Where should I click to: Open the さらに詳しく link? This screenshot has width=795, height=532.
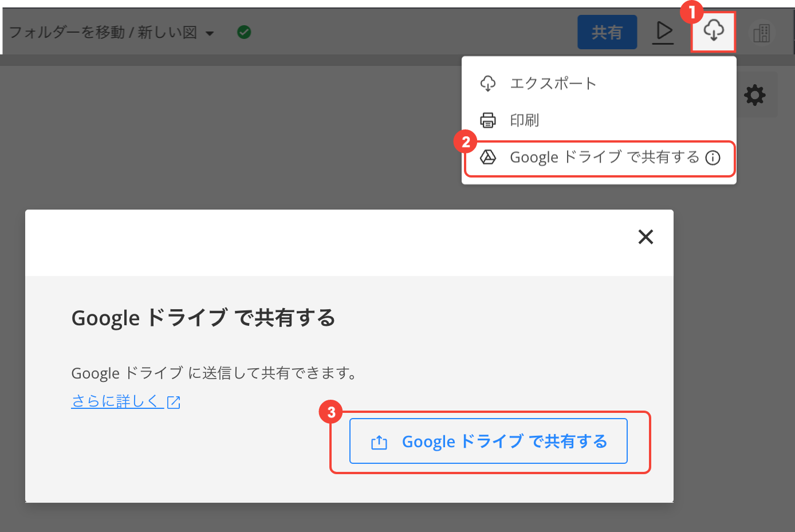[x=117, y=401]
